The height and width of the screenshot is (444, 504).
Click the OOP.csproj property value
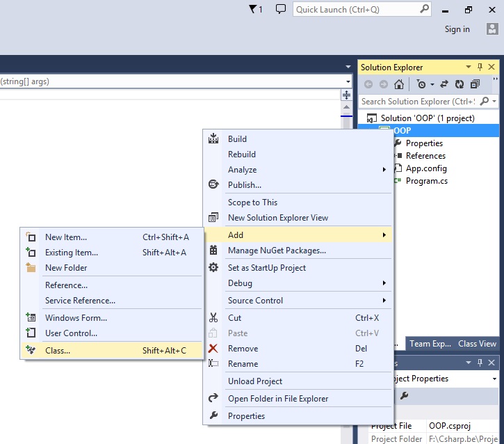[x=450, y=426]
